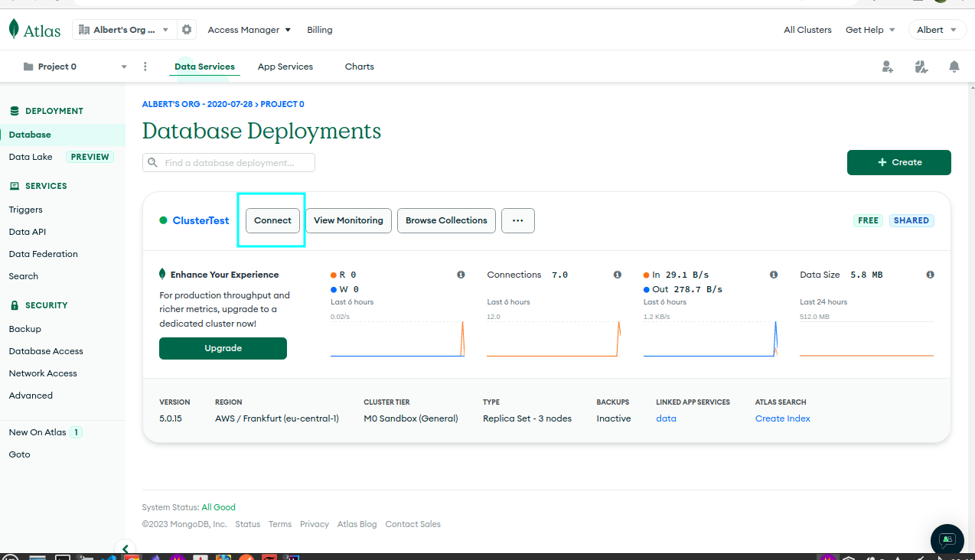Open the Privacy footer link
The height and width of the screenshot is (560, 975).
pos(315,524)
